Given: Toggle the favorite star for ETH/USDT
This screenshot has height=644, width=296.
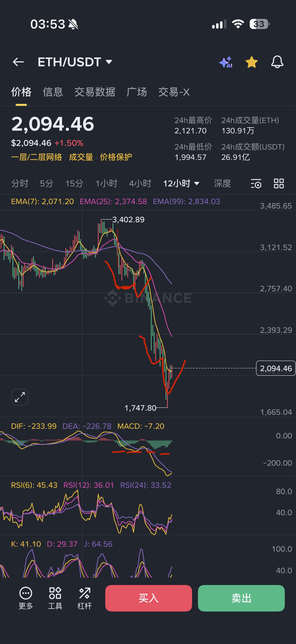Looking at the screenshot, I should pyautogui.click(x=251, y=62).
